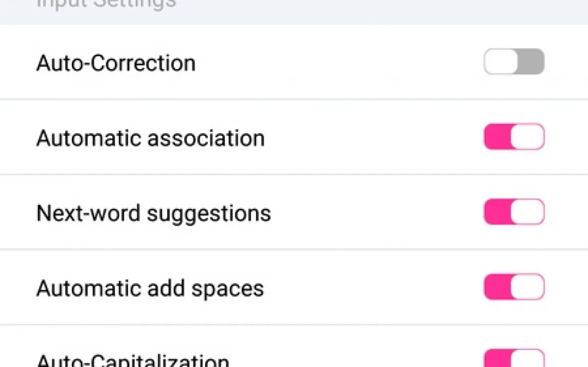588x367 pixels.
Task: Enable the Auto-Correction toggle switch
Action: tap(514, 62)
